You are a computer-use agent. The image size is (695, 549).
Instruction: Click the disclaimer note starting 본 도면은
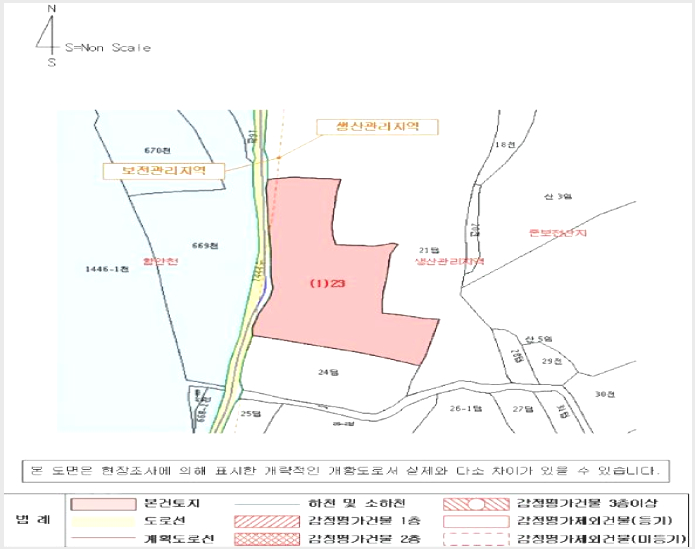tap(345, 471)
